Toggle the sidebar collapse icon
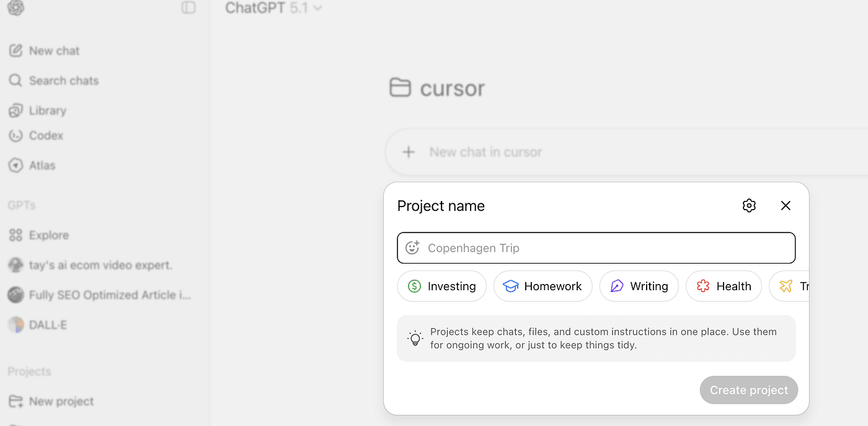The image size is (868, 426). 188,7
